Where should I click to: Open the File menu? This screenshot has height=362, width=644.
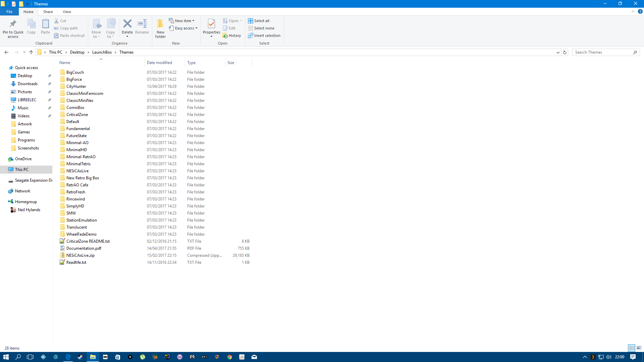(x=9, y=12)
